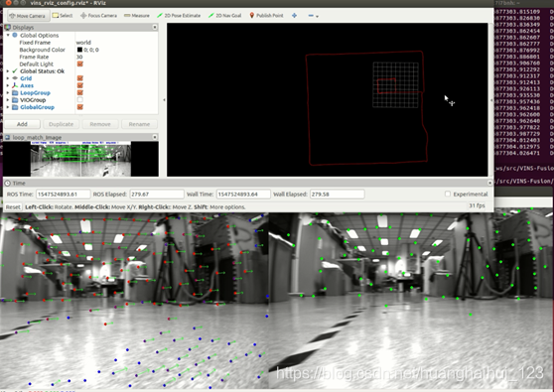The width and height of the screenshot is (554, 392).
Task: Click the Background Color property label
Action: coord(42,50)
